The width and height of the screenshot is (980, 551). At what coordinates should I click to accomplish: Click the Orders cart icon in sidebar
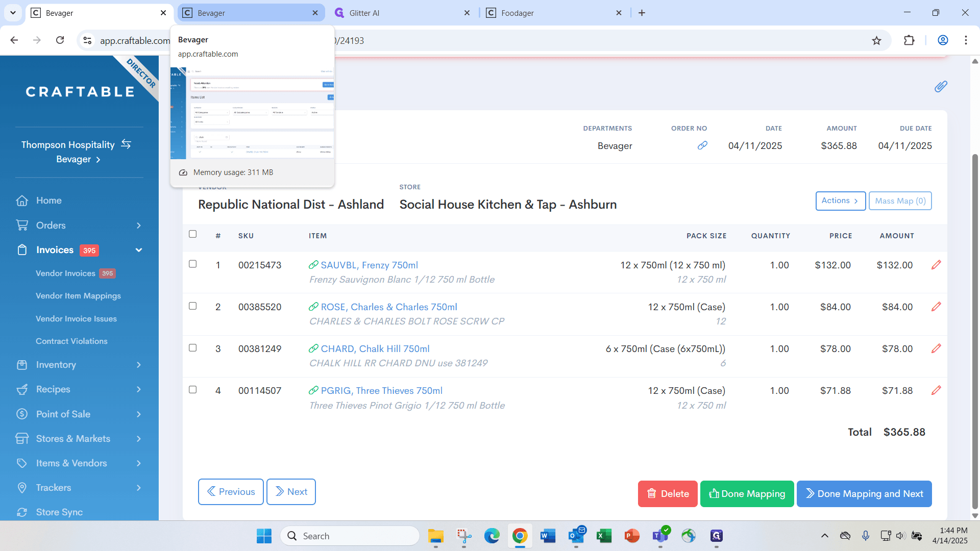pos(22,225)
